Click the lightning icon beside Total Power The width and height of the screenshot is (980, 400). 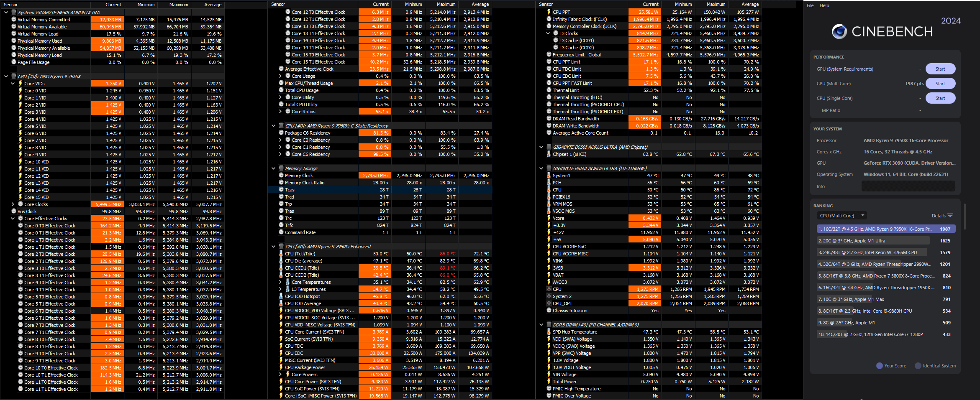[549, 381]
